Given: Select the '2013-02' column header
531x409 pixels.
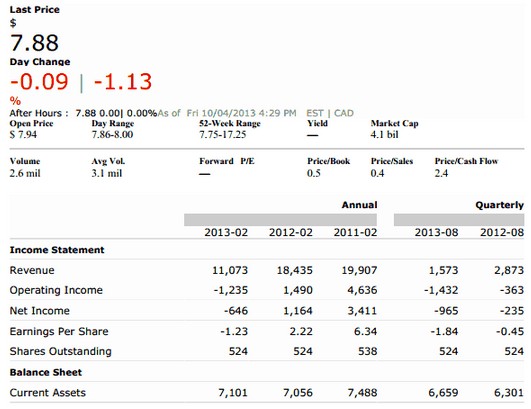Looking at the screenshot, I should tap(226, 233).
